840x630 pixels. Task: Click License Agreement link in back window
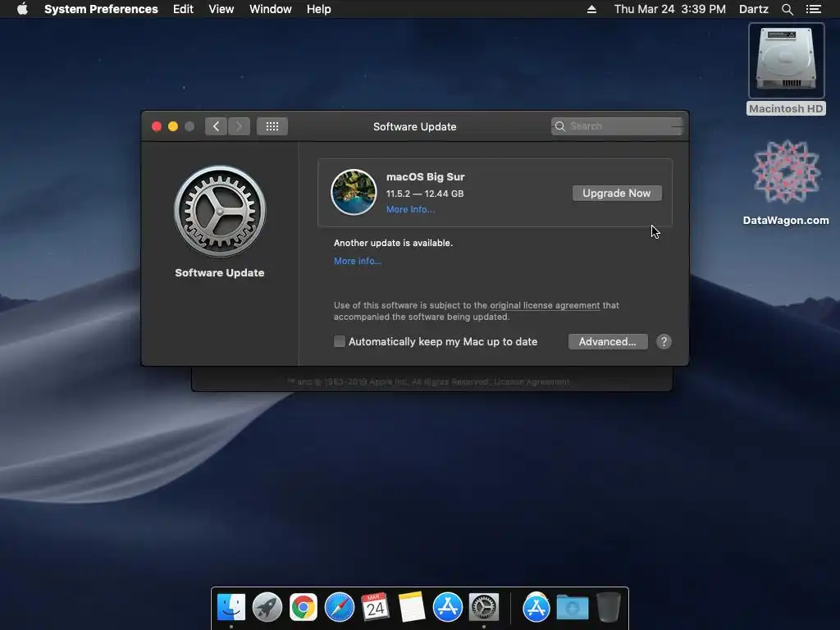point(532,382)
